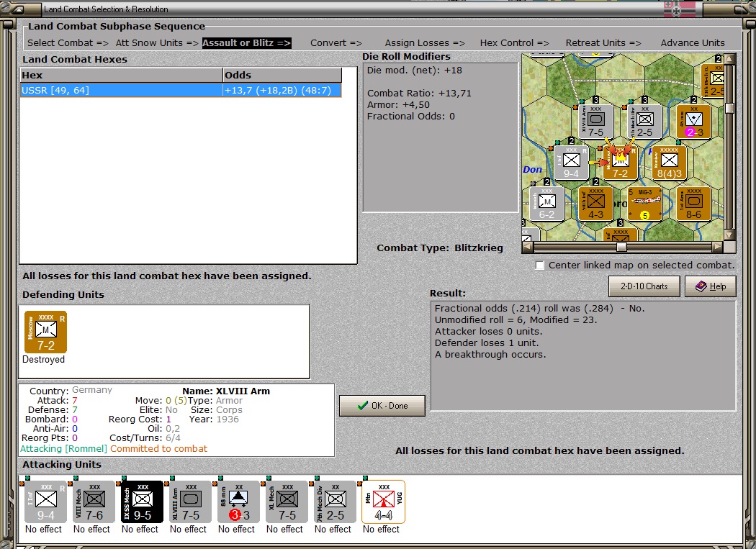Open the 2-D-10 Charts
Image resolution: width=756 pixels, height=549 pixels.
pyautogui.click(x=644, y=286)
